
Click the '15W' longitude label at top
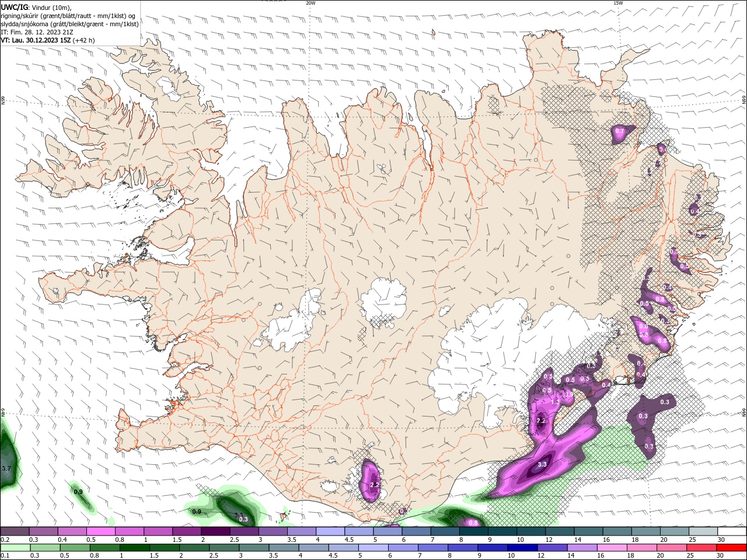coord(618,3)
